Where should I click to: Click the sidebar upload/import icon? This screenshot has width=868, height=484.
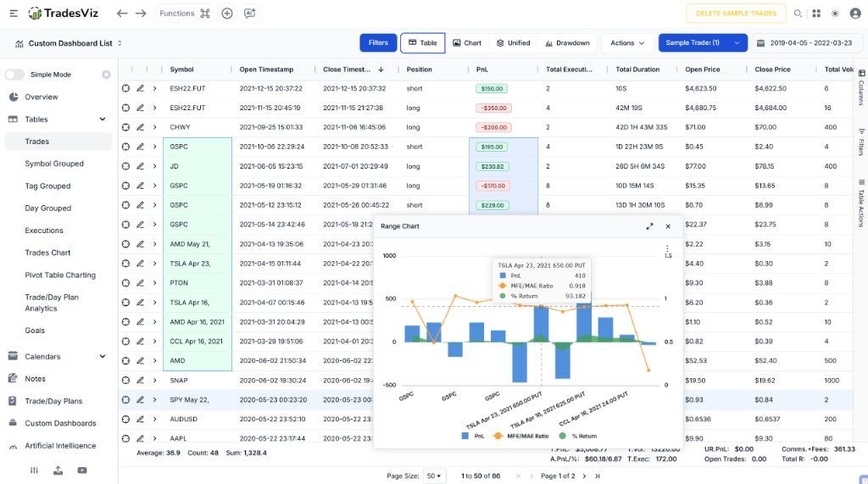point(58,470)
